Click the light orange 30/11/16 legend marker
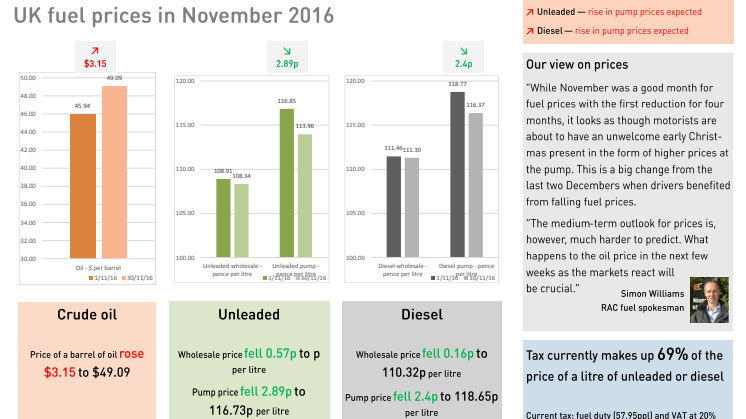The width and height of the screenshot is (746, 419). (x=124, y=278)
